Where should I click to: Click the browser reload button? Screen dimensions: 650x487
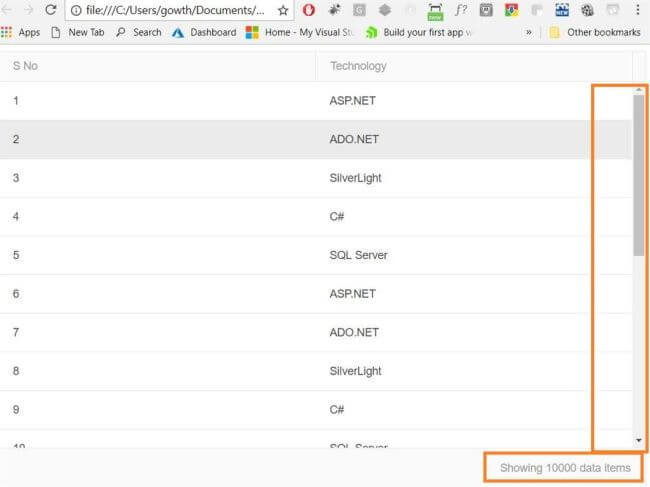pos(50,10)
